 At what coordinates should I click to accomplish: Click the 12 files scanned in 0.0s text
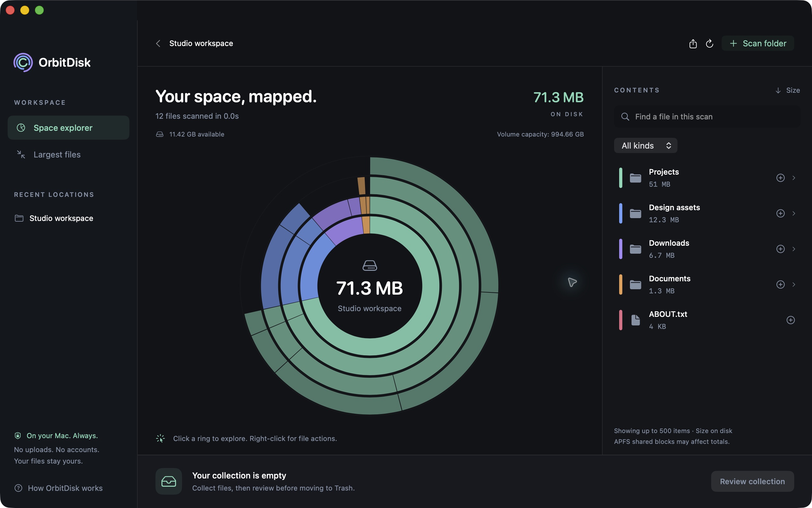pyautogui.click(x=197, y=116)
